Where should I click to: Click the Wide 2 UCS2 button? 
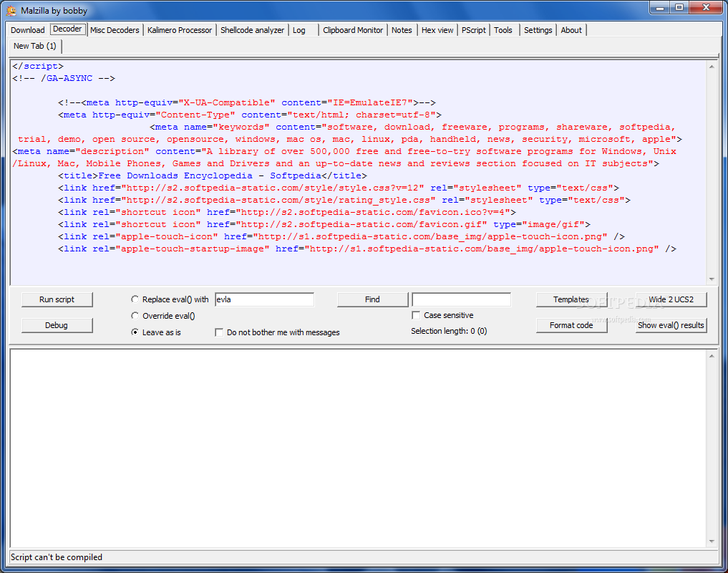(x=671, y=299)
